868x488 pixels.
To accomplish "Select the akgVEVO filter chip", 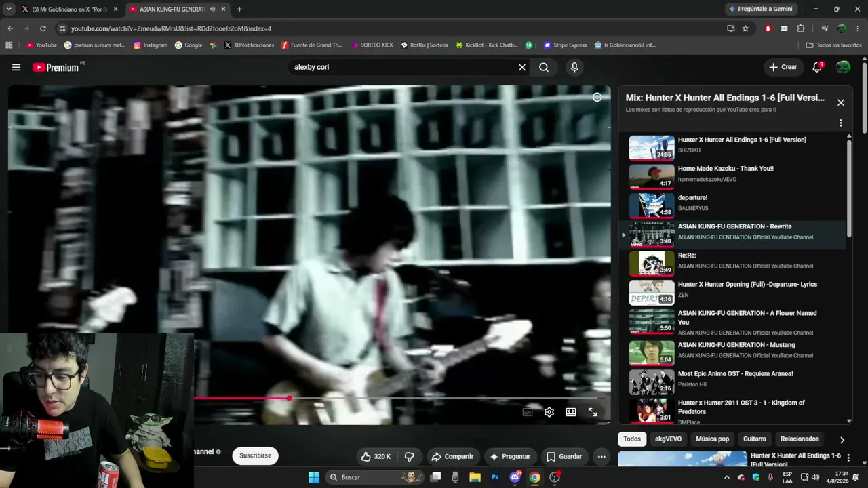I will click(668, 439).
